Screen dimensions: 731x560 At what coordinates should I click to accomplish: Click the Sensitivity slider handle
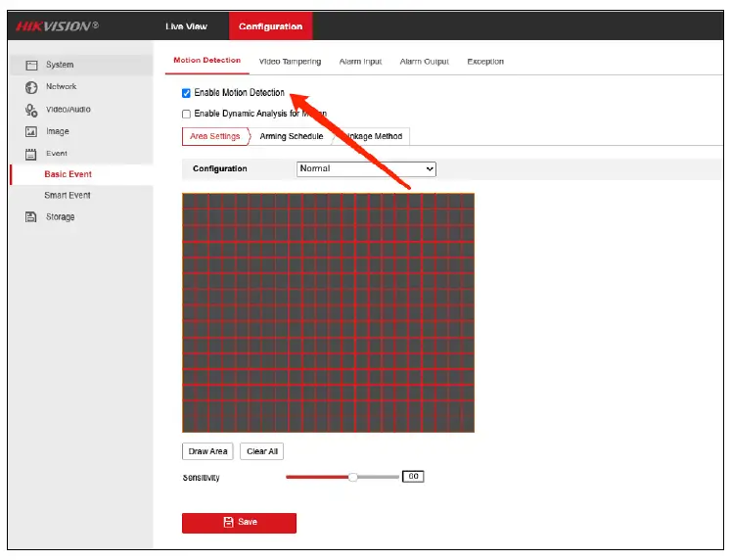[353, 477]
